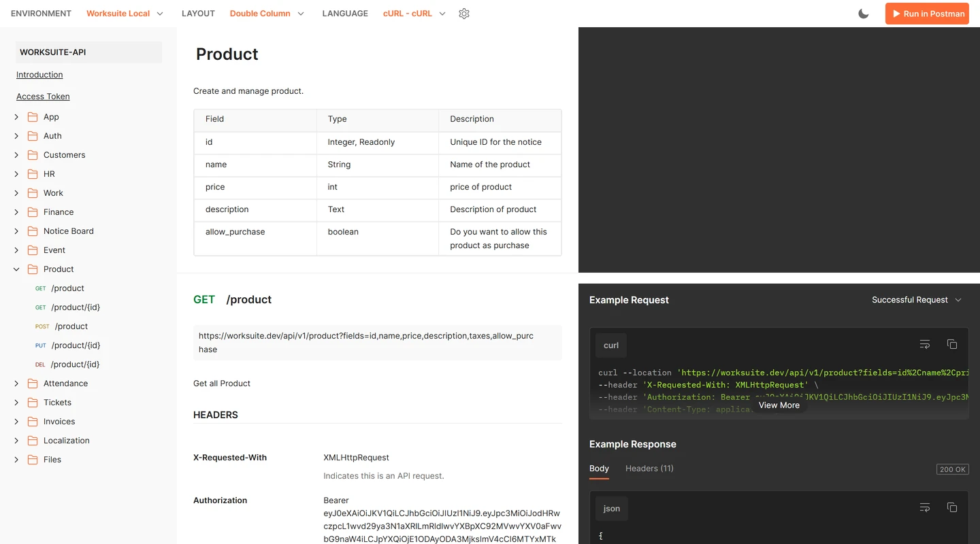
Task: Click the 200 OK status badge
Action: [x=953, y=469]
